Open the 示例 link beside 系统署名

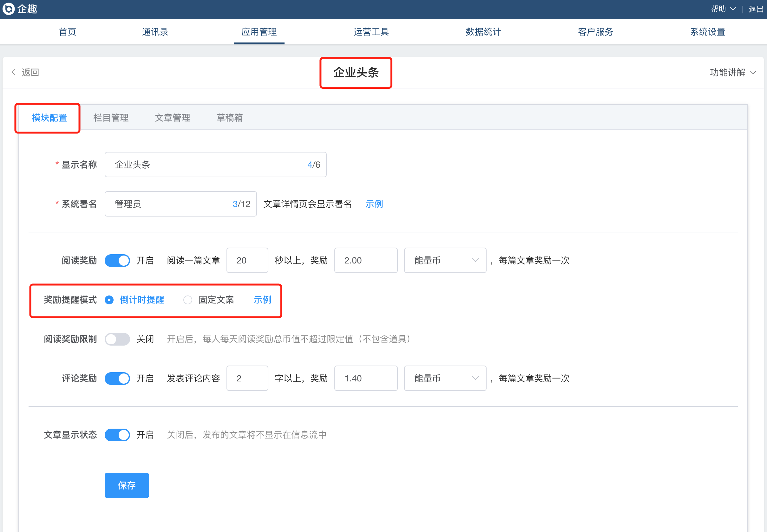pyautogui.click(x=374, y=204)
